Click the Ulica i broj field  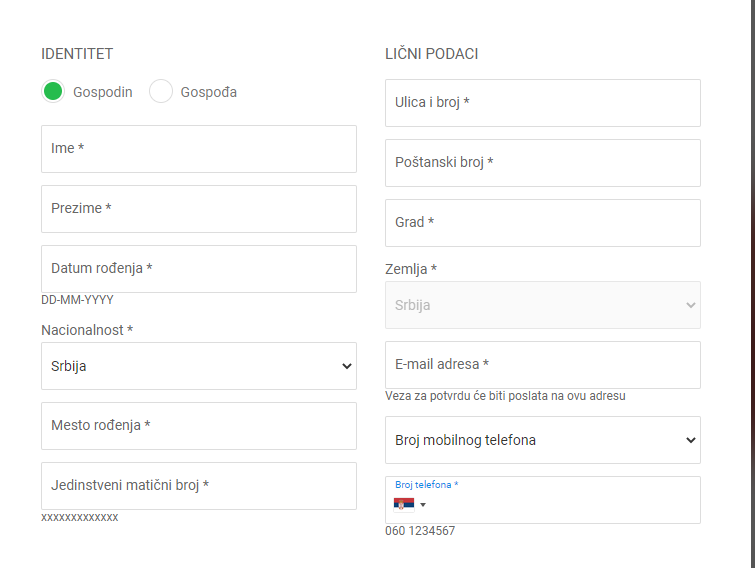point(542,103)
